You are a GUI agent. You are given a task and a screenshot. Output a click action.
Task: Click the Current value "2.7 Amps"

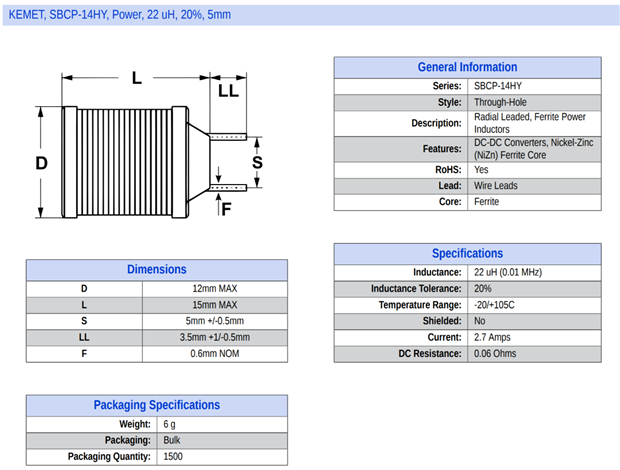pos(492,338)
